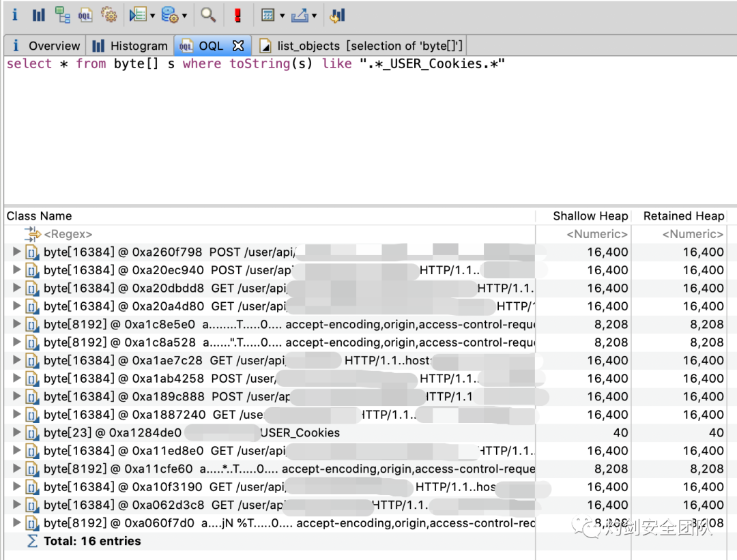The height and width of the screenshot is (560, 737).
Task: Select byte[16384] @ 0xa062d3c8 array icon
Action: tap(32, 505)
